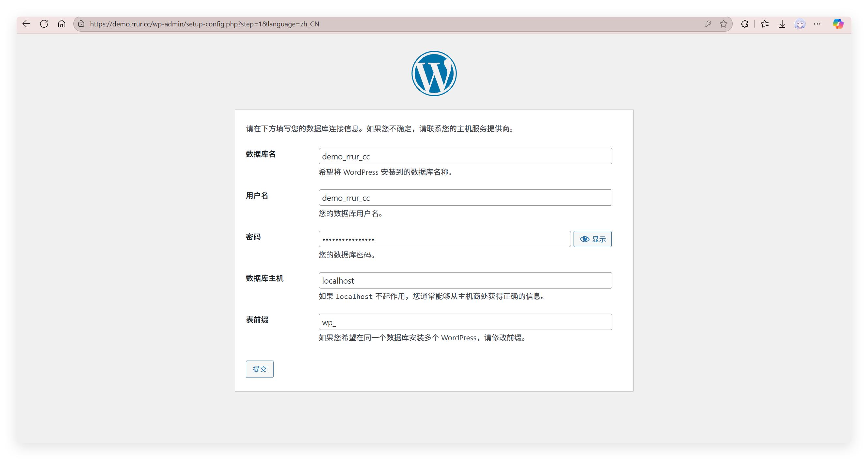Focus the 用户名 username field
Screen dimensions: 868x460
click(x=465, y=198)
